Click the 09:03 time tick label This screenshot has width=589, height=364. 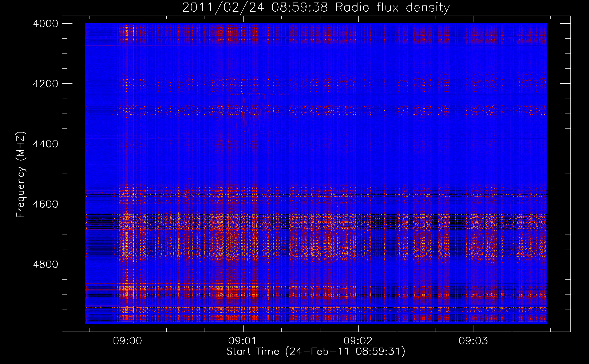[x=473, y=341]
